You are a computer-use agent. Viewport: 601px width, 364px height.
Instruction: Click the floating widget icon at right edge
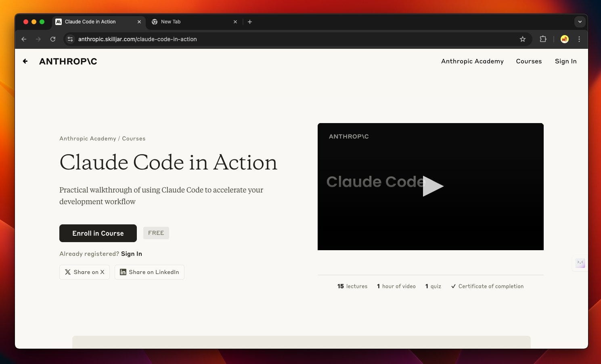(x=580, y=263)
